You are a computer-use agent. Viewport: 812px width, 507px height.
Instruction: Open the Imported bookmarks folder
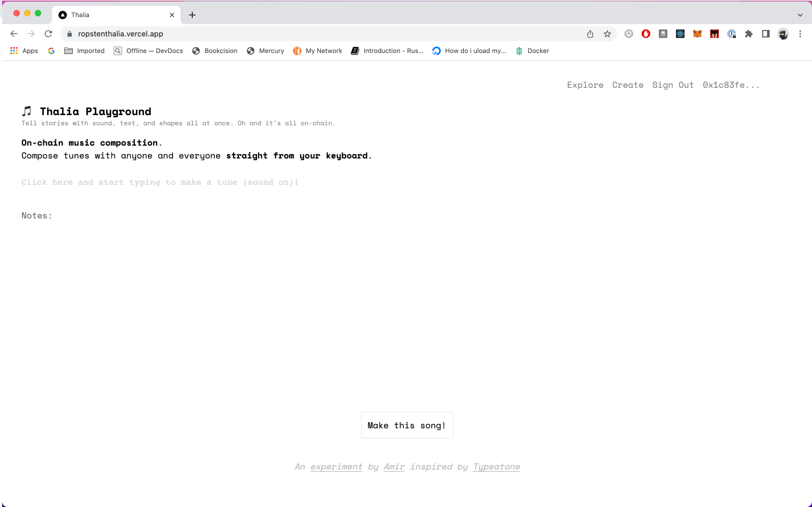85,51
